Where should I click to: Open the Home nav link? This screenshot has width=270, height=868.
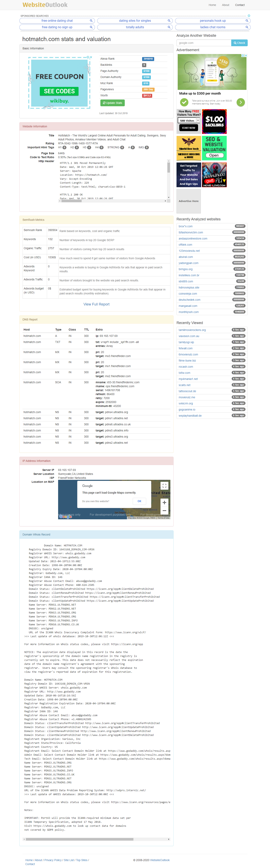tap(212, 5)
